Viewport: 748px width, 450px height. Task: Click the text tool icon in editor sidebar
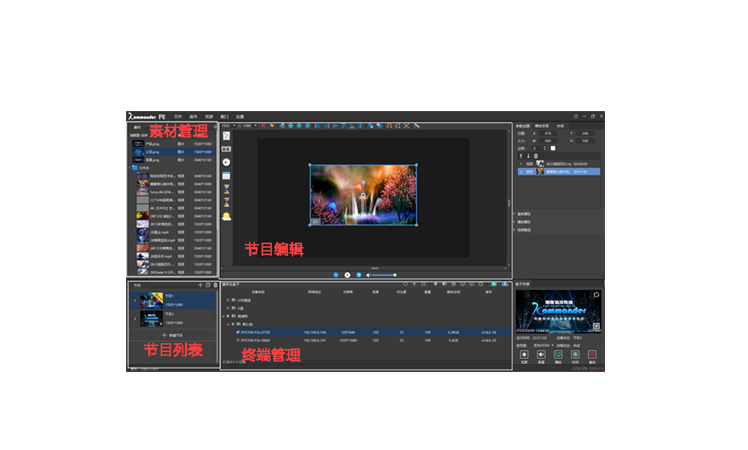[226, 135]
